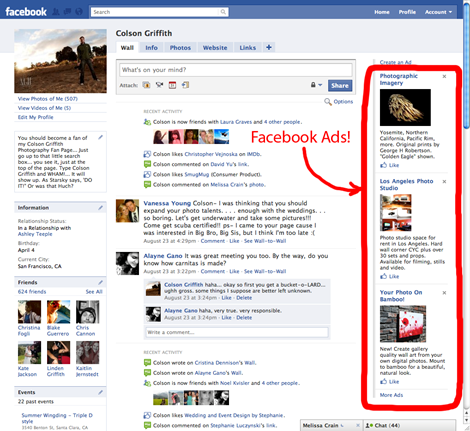
Task: Edit the Information box with pencil icon
Action: (x=100, y=208)
